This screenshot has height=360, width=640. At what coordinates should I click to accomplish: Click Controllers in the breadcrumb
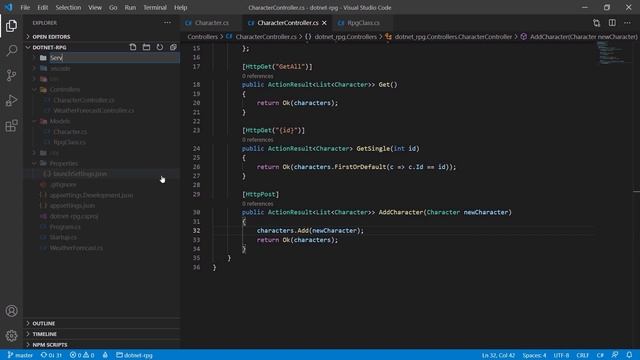pyautogui.click(x=202, y=37)
